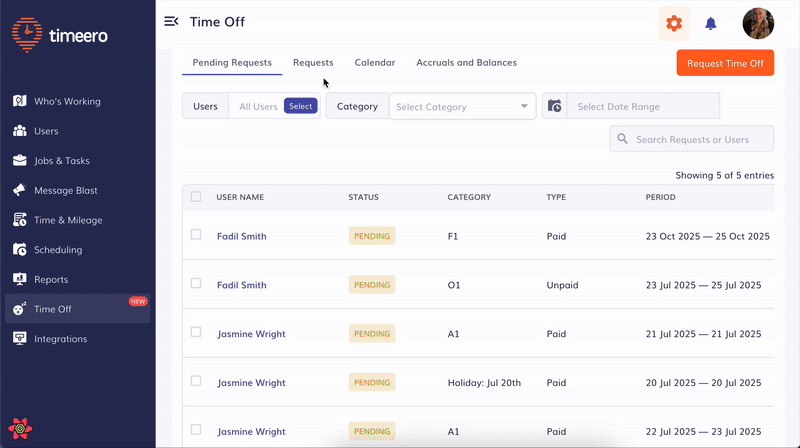This screenshot has width=800, height=448.
Task: Open the Accruals and Balances tab
Action: pos(466,63)
